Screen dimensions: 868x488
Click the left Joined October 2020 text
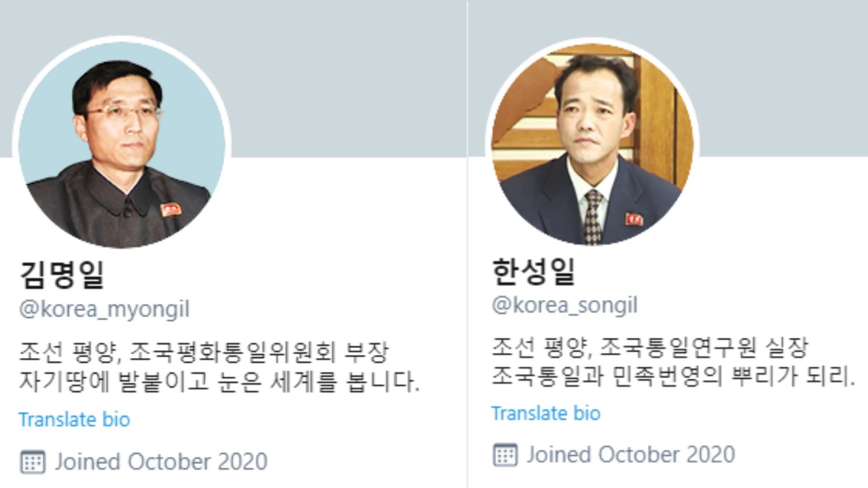pyautogui.click(x=161, y=462)
